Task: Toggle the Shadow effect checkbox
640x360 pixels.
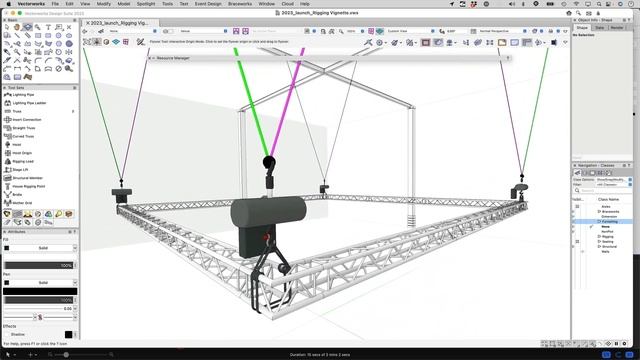Action: point(7,334)
